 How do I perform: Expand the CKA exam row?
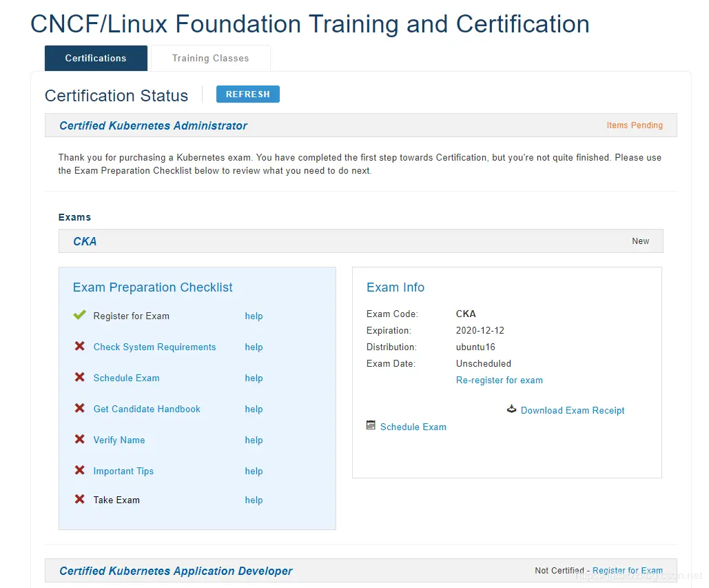(x=361, y=241)
